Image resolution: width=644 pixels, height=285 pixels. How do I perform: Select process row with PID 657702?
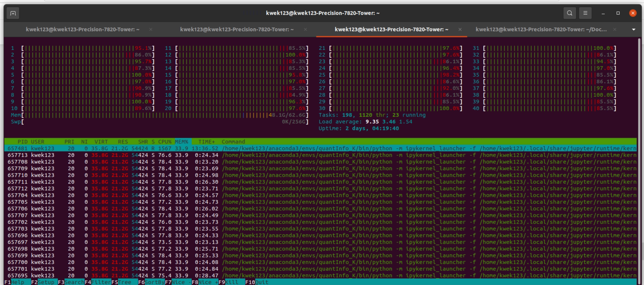pos(320,222)
